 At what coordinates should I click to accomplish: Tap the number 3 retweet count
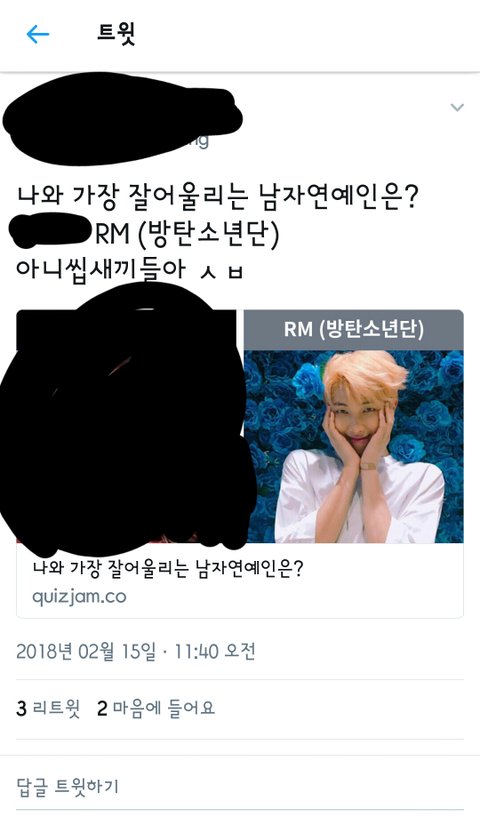tap(21, 709)
